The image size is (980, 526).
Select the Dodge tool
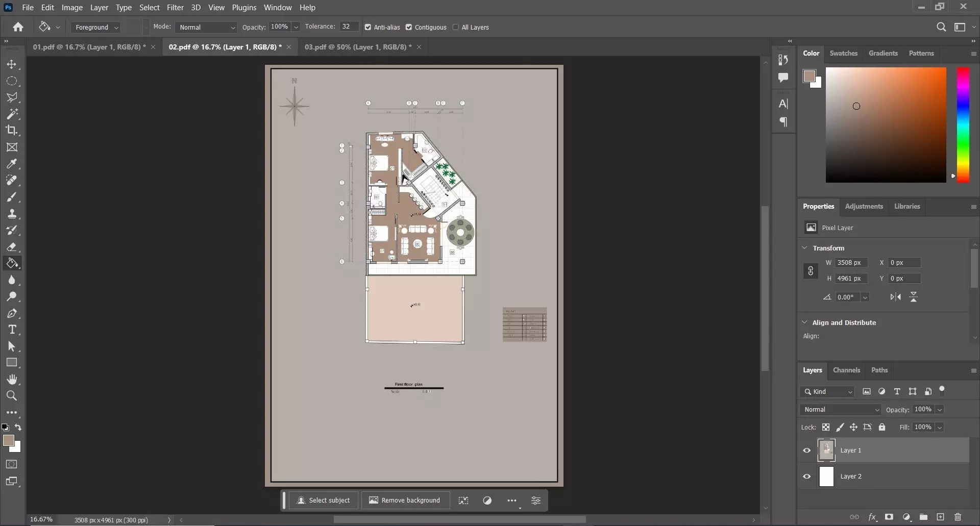[12, 296]
